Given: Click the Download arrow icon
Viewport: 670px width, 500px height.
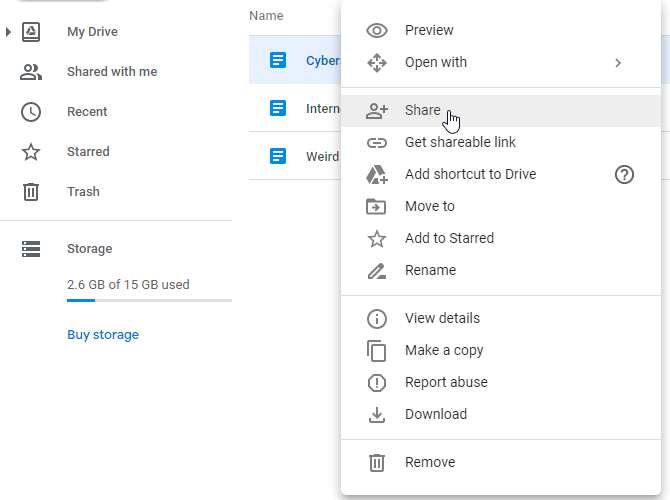Looking at the screenshot, I should click(x=377, y=414).
